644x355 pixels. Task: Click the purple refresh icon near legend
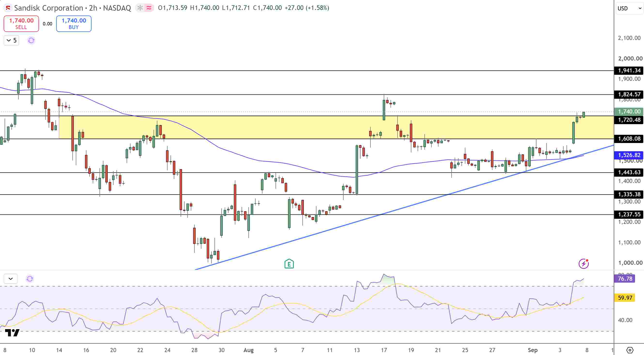pos(31,40)
